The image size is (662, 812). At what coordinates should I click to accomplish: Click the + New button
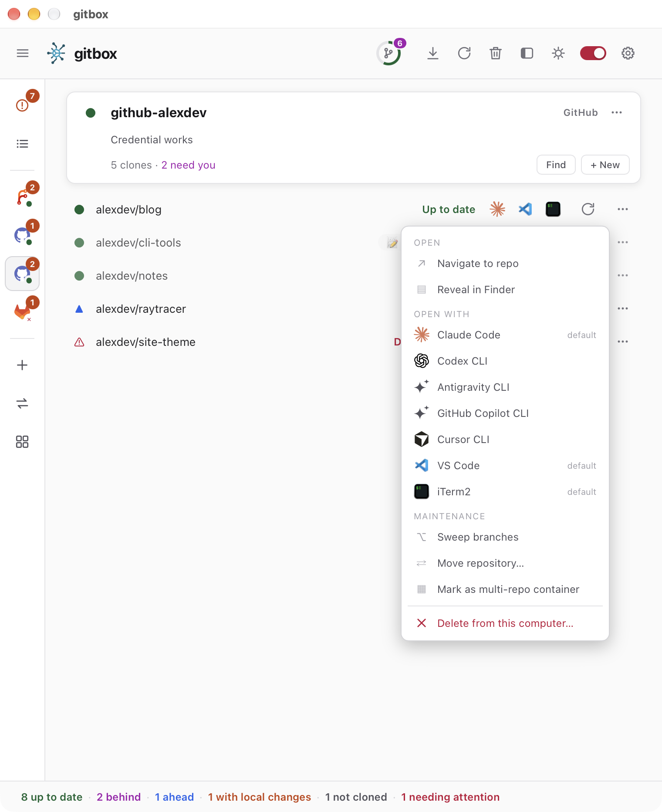point(605,165)
